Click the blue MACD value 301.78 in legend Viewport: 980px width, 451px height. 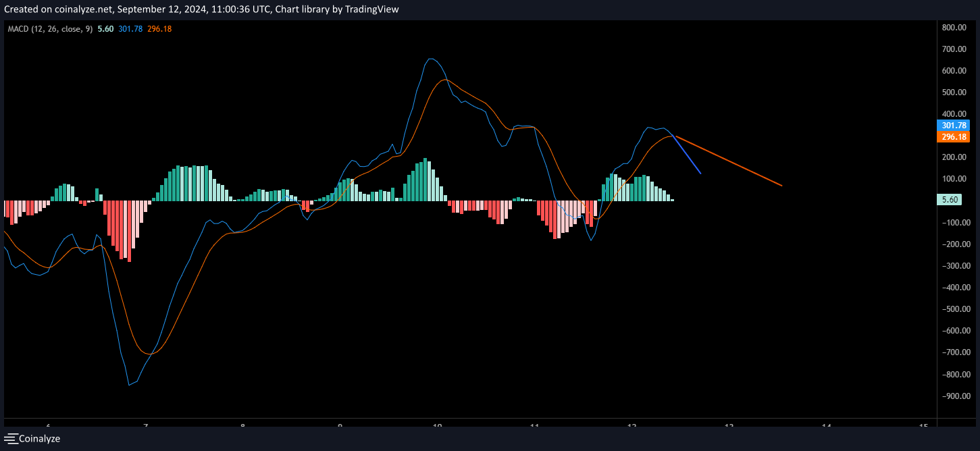pyautogui.click(x=130, y=29)
